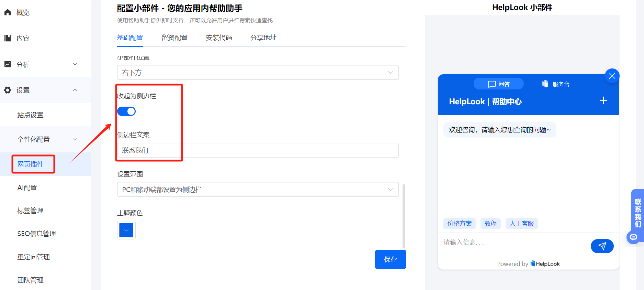Click the chat bubble icon under 联系我们
The height and width of the screenshot is (290, 644).
click(x=634, y=237)
